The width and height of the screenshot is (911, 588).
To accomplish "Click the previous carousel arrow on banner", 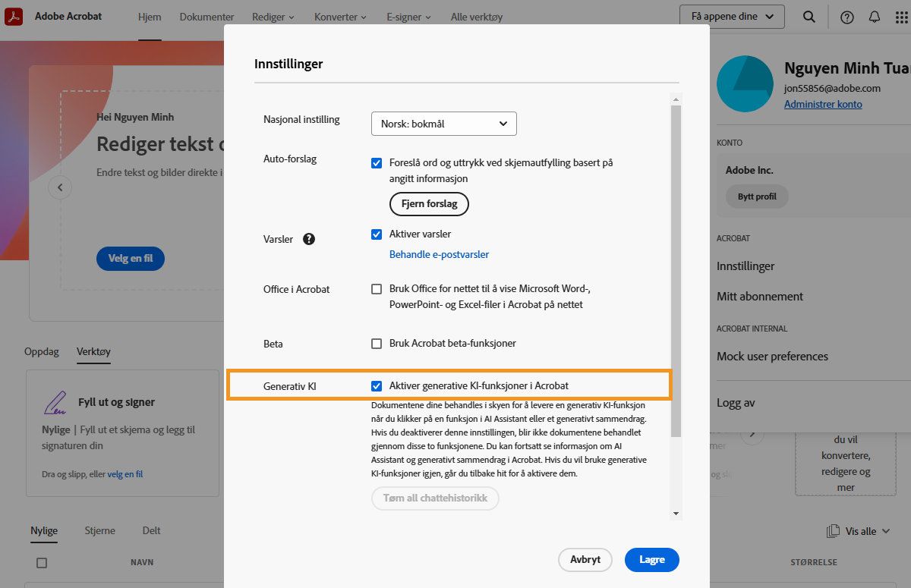I will [60, 187].
